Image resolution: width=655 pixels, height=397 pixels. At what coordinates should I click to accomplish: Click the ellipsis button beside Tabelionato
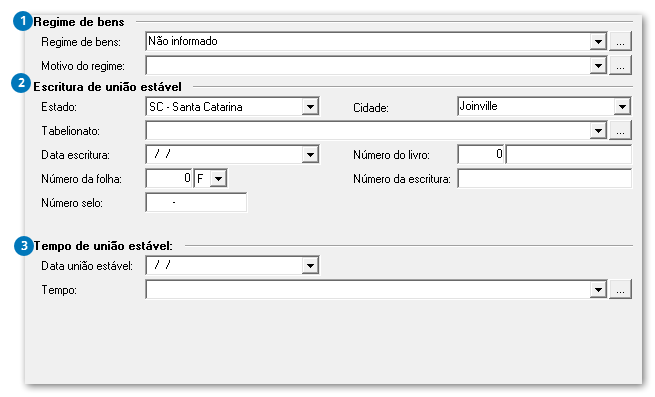click(x=620, y=131)
